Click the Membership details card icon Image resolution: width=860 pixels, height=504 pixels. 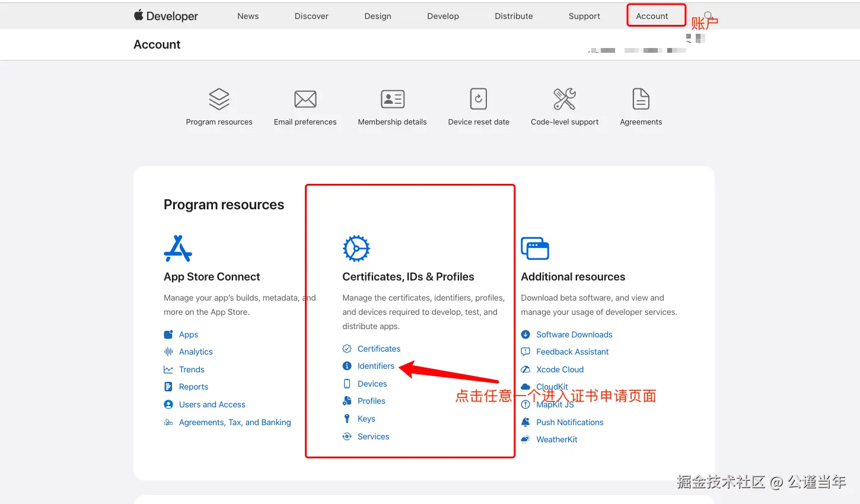coord(393,99)
